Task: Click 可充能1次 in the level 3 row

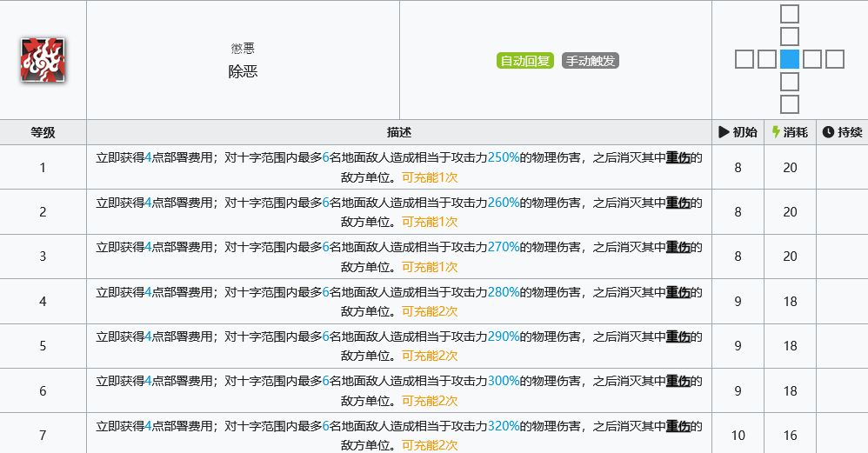Action: click(x=430, y=267)
